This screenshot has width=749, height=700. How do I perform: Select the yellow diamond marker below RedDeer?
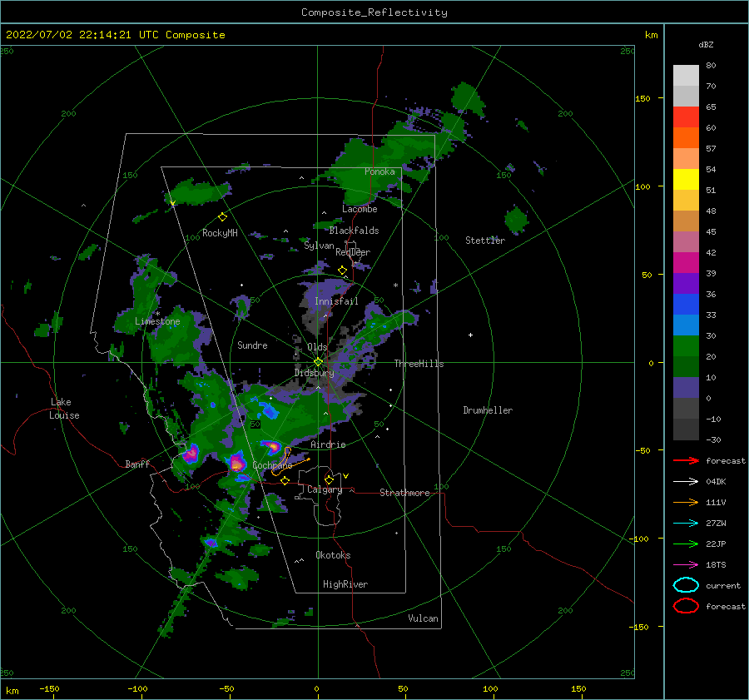(x=343, y=271)
